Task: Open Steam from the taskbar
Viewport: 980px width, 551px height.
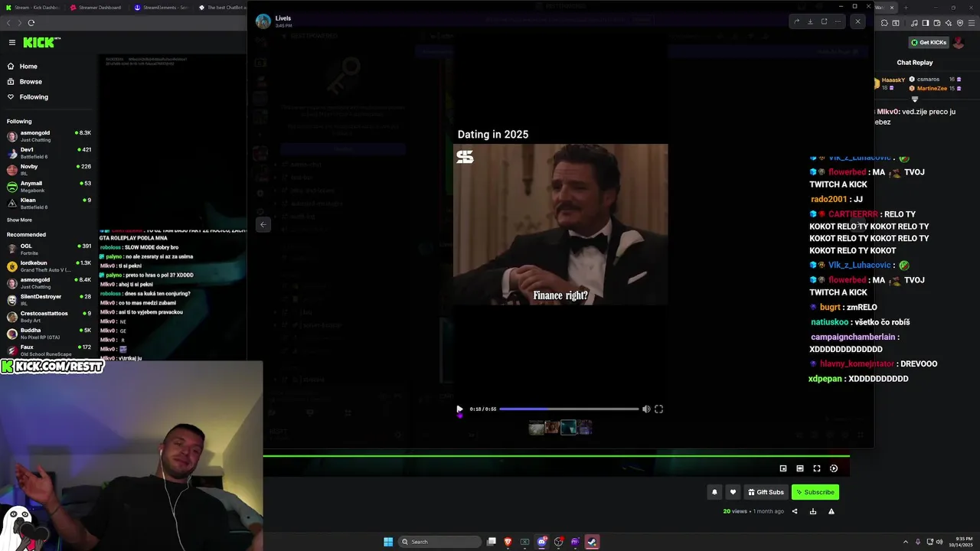Action: tap(592, 542)
